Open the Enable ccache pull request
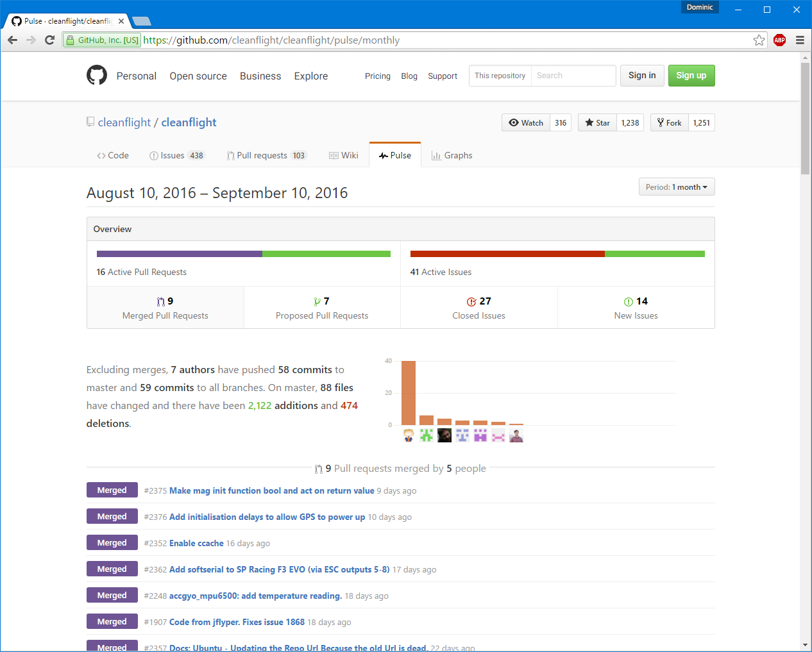Screen dimensions: 812x652 click(196, 543)
